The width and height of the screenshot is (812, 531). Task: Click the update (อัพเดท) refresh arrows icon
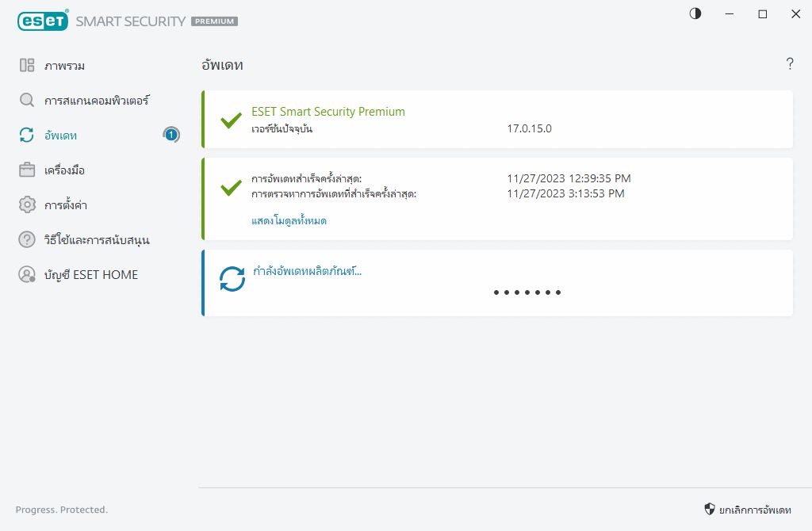click(x=27, y=136)
